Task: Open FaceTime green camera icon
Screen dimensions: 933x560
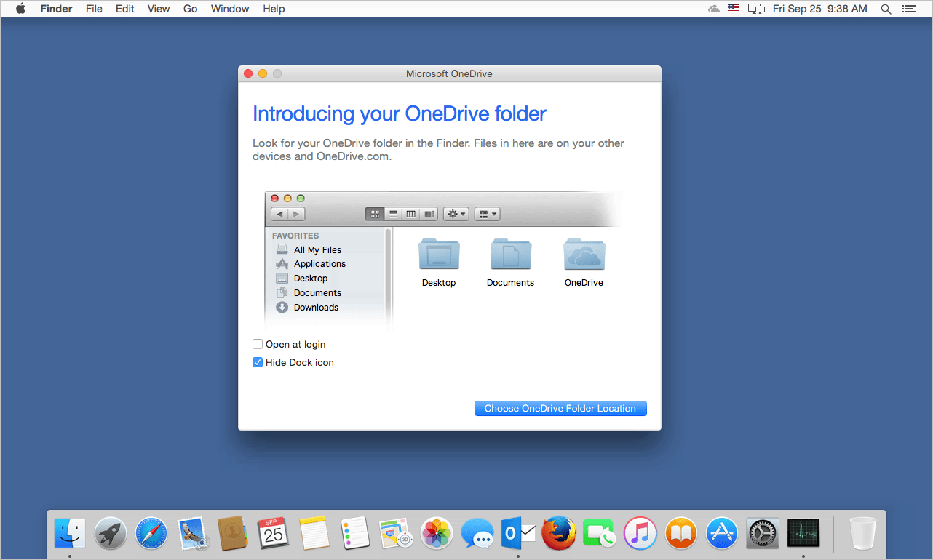Action: [x=600, y=534]
